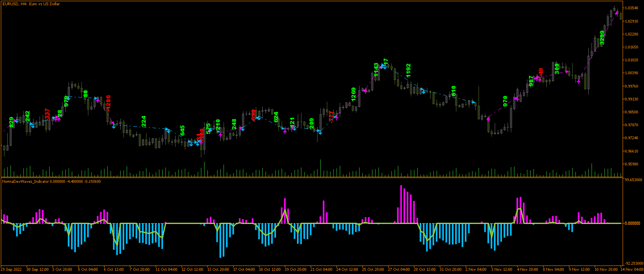Click the 0.98500 price scale label
The image size is (644, 274).
[632, 112]
